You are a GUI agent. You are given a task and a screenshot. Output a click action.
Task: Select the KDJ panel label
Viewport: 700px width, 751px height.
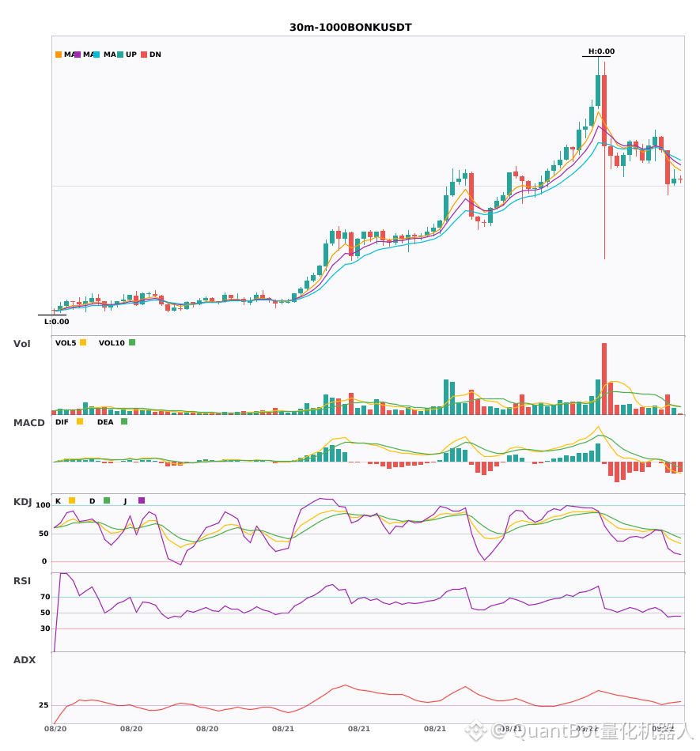(x=22, y=502)
